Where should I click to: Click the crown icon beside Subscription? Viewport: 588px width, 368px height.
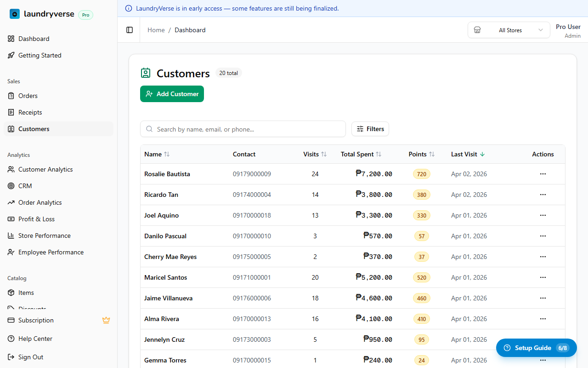(106, 320)
